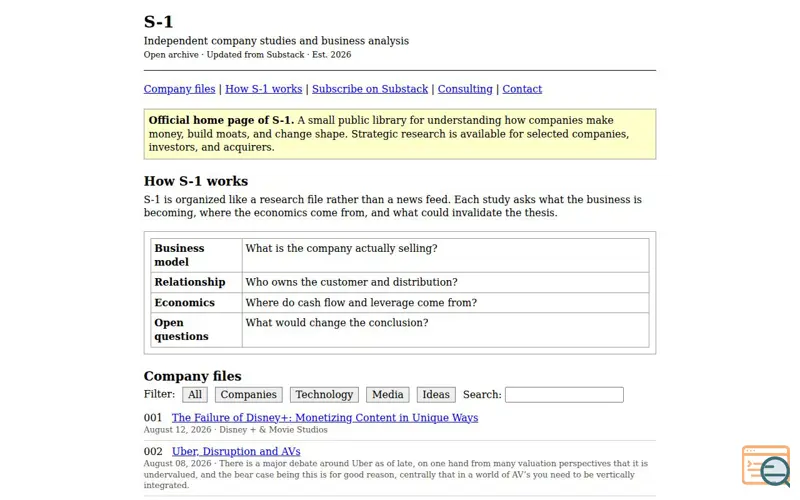Click 'Who owns the customer and distribution?' cell

pyautogui.click(x=445, y=282)
